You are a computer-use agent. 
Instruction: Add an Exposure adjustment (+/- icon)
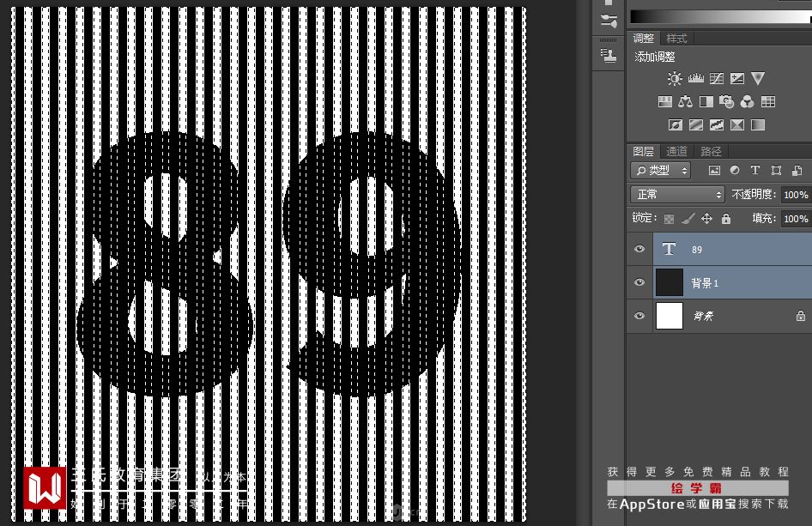click(x=737, y=79)
